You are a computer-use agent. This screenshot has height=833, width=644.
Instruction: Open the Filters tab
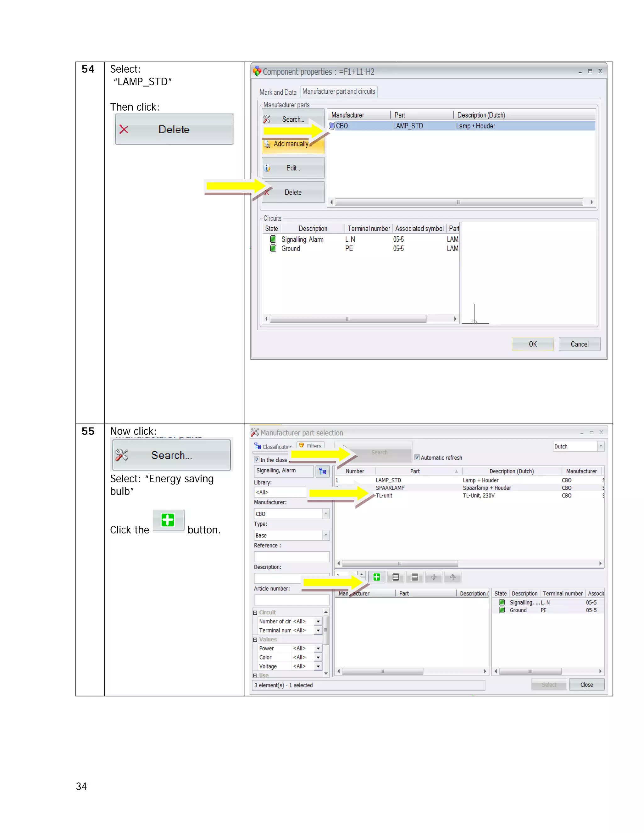(x=311, y=445)
